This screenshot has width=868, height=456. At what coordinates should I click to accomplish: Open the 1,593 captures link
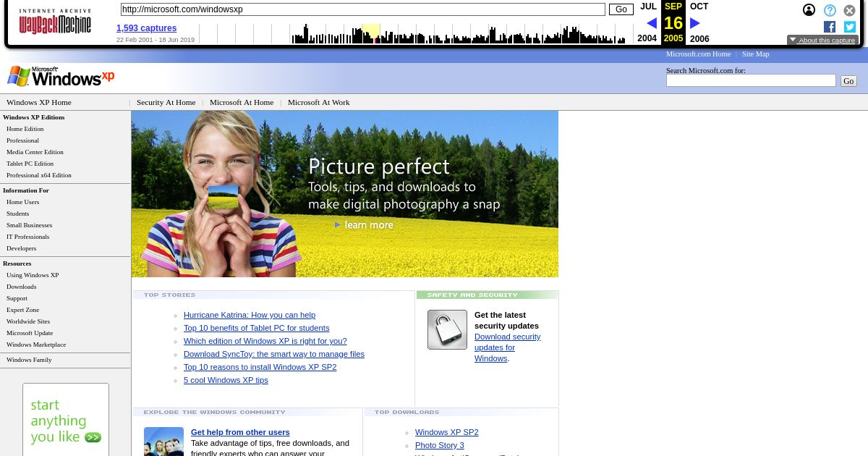pyautogui.click(x=146, y=28)
